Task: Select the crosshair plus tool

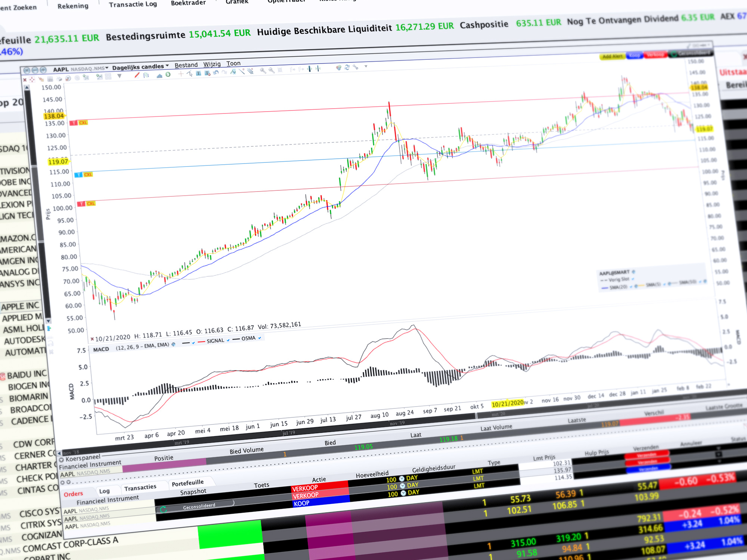Action: (x=181, y=74)
